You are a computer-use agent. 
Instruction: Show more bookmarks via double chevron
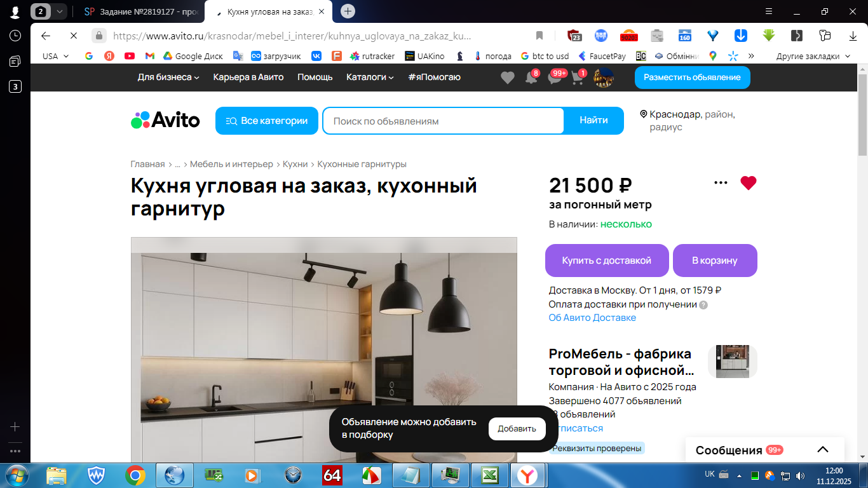click(751, 56)
